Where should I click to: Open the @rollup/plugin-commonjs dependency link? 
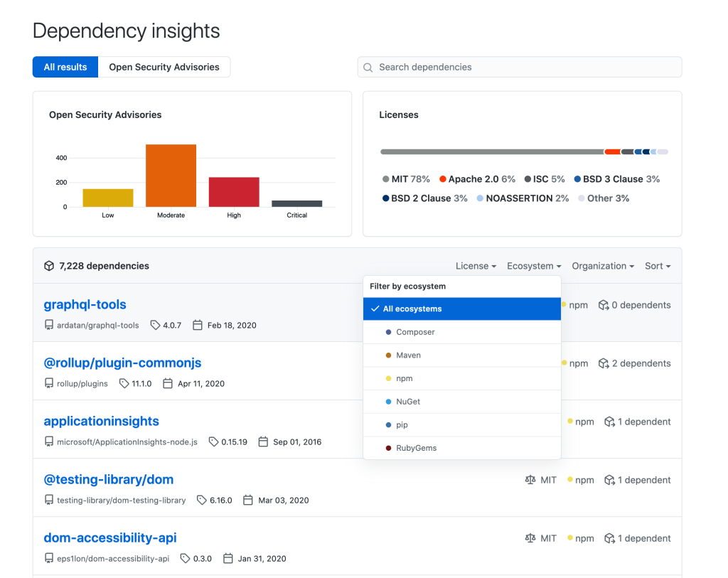pyautogui.click(x=122, y=363)
